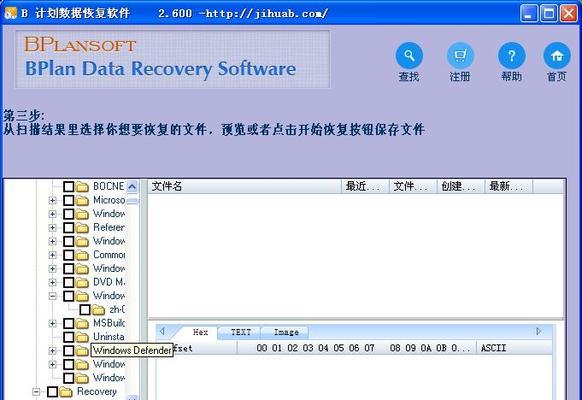Click the folder tree scrollbar up arrow

click(132, 186)
